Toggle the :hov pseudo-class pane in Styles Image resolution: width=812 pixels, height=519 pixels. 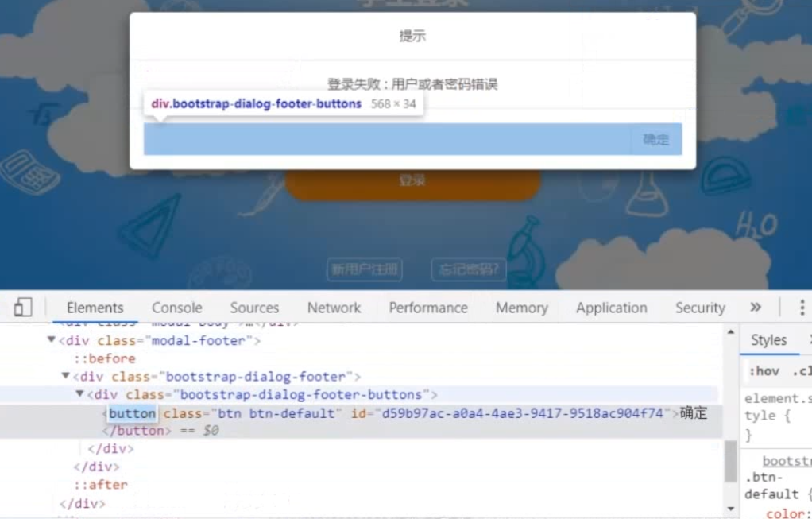(x=764, y=370)
